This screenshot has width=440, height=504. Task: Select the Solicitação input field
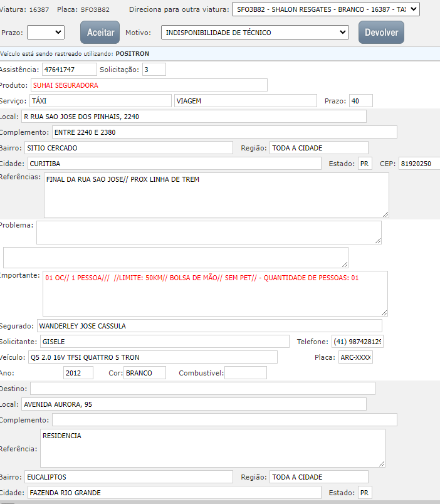click(x=154, y=69)
